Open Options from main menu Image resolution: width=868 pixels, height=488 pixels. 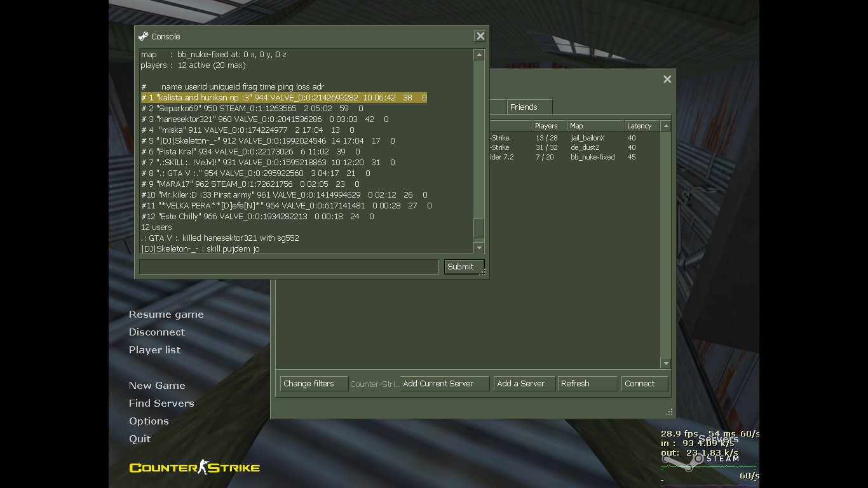[x=149, y=421]
